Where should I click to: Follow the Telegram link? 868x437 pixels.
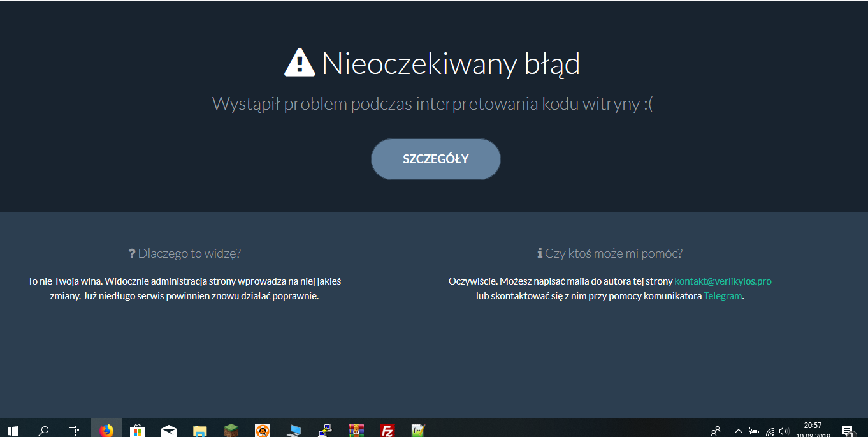[723, 296]
